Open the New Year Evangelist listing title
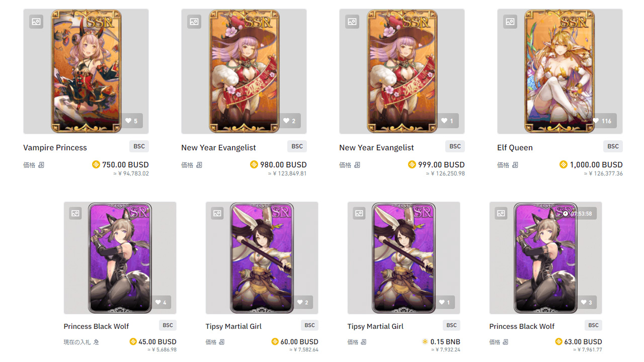This screenshot has height=362, width=644. (218, 147)
